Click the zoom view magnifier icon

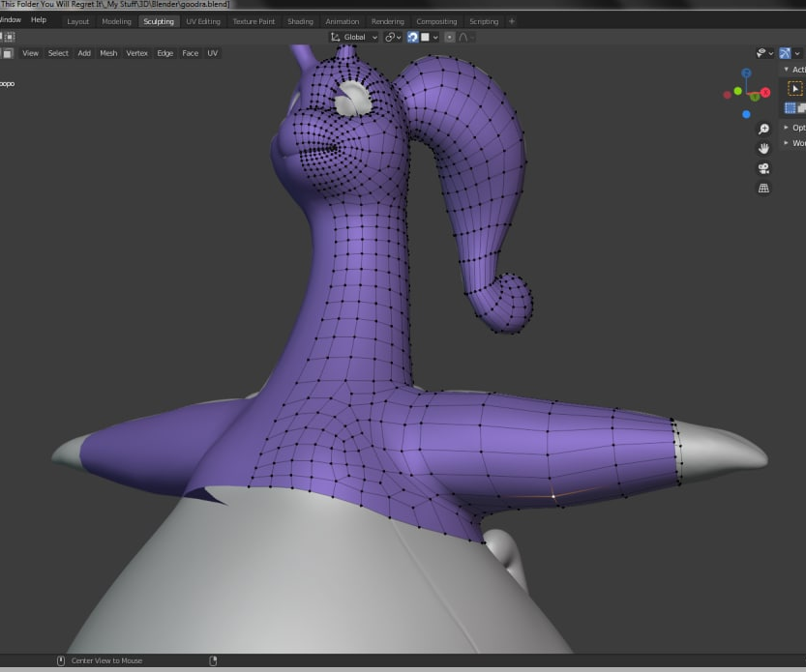point(763,129)
